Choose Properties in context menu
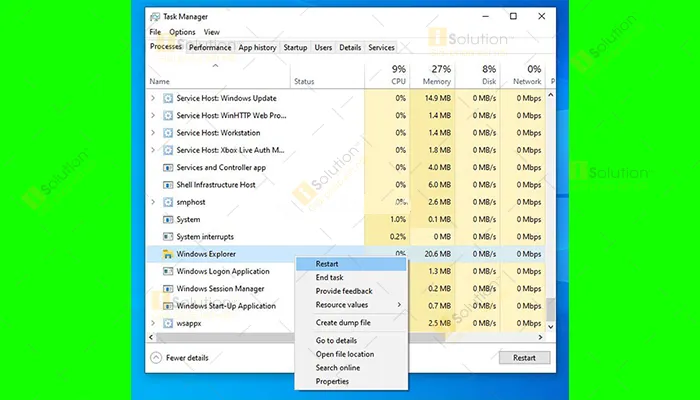This screenshot has height=400, width=700. pyautogui.click(x=351, y=381)
